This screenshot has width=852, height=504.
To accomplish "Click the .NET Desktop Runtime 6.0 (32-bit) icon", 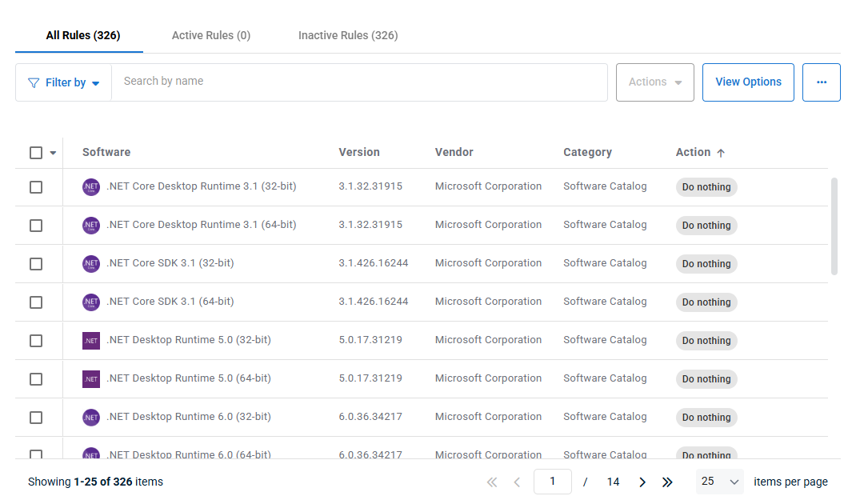I will tap(91, 418).
